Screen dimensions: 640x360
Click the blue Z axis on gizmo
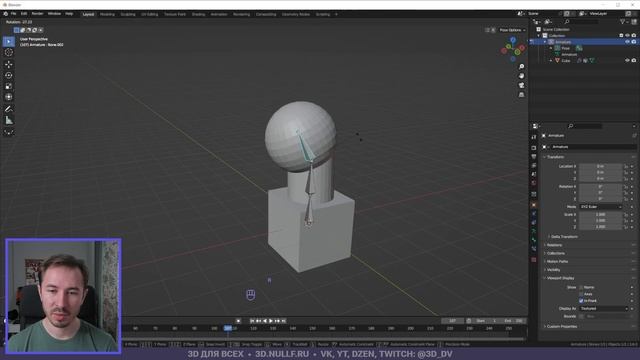coord(513,40)
